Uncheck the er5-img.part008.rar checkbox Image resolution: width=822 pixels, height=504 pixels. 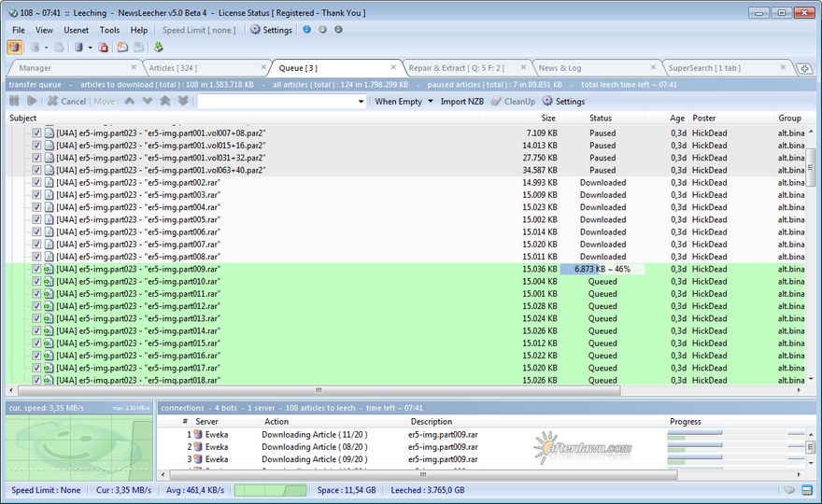click(36, 256)
